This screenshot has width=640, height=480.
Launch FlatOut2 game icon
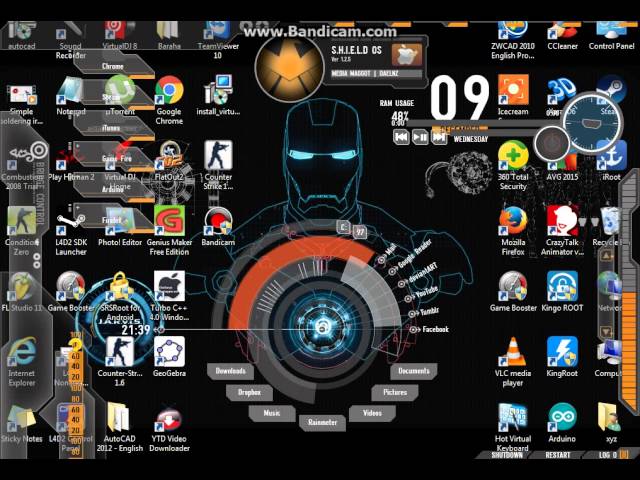click(x=169, y=156)
